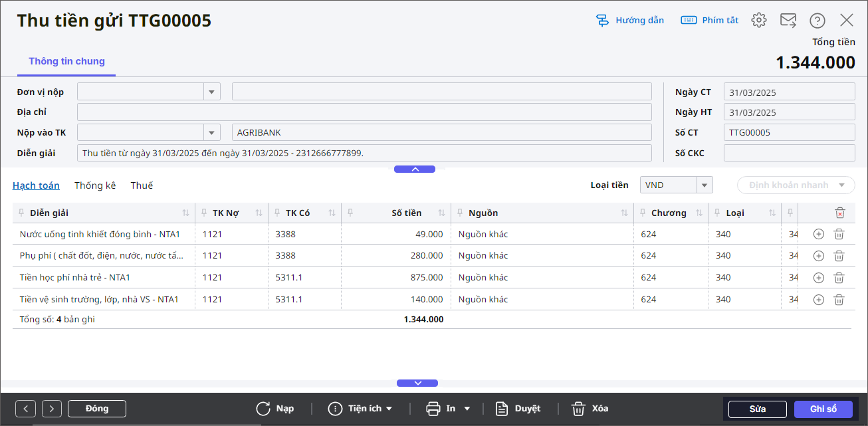Expand the Đơn vị nộp dropdown
Screen dimensions: 868x426
(x=212, y=92)
